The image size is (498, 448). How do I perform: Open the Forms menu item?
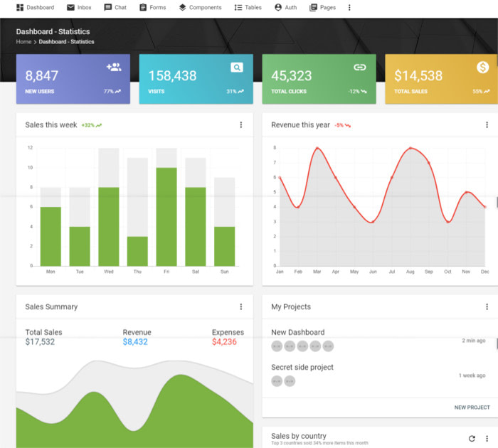pyautogui.click(x=153, y=7)
